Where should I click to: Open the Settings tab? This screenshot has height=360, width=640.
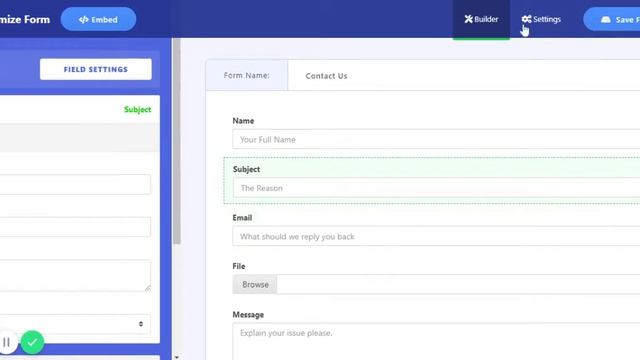pyautogui.click(x=541, y=19)
